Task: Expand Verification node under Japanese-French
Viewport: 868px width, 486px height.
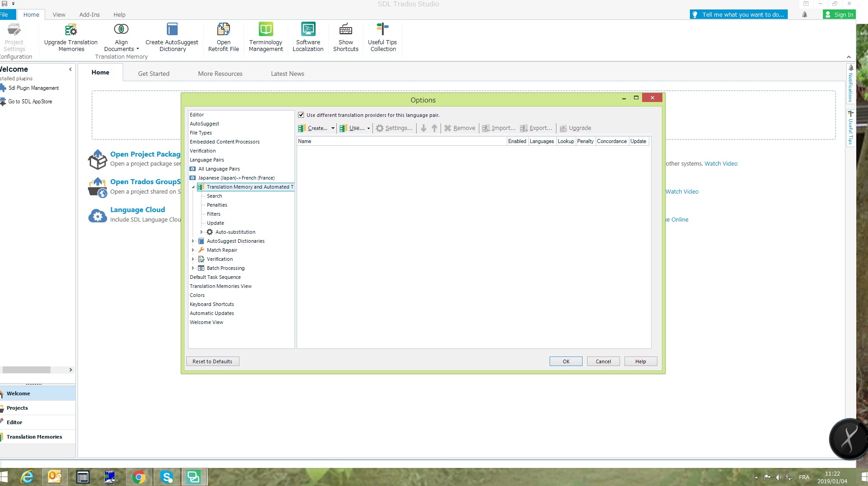Action: coord(193,259)
